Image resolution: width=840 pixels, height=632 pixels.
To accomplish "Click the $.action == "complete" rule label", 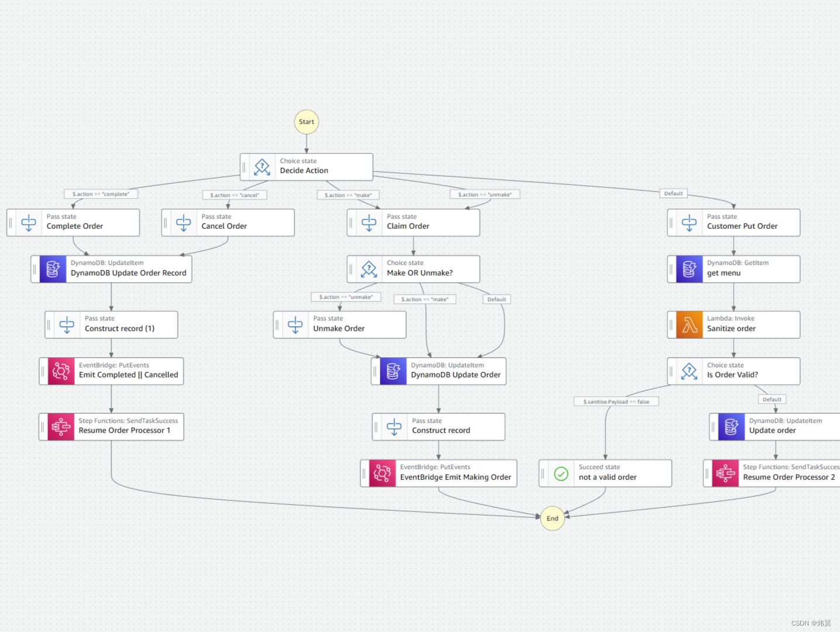I will (x=101, y=194).
